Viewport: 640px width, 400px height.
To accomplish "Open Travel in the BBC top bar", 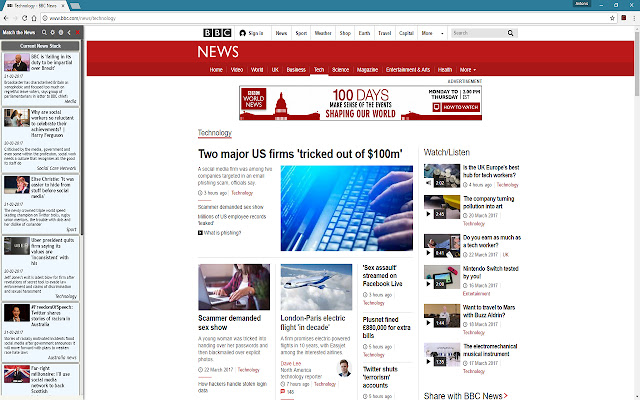I will pyautogui.click(x=384, y=33).
